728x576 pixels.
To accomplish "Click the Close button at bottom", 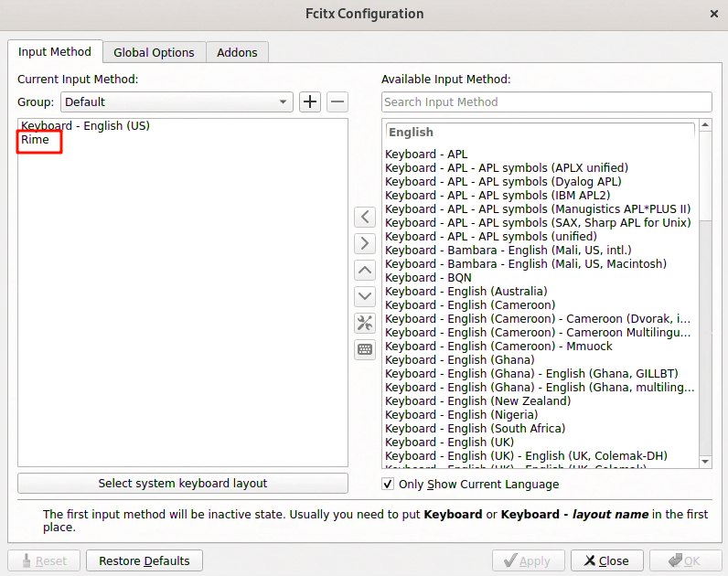I will tap(606, 560).
